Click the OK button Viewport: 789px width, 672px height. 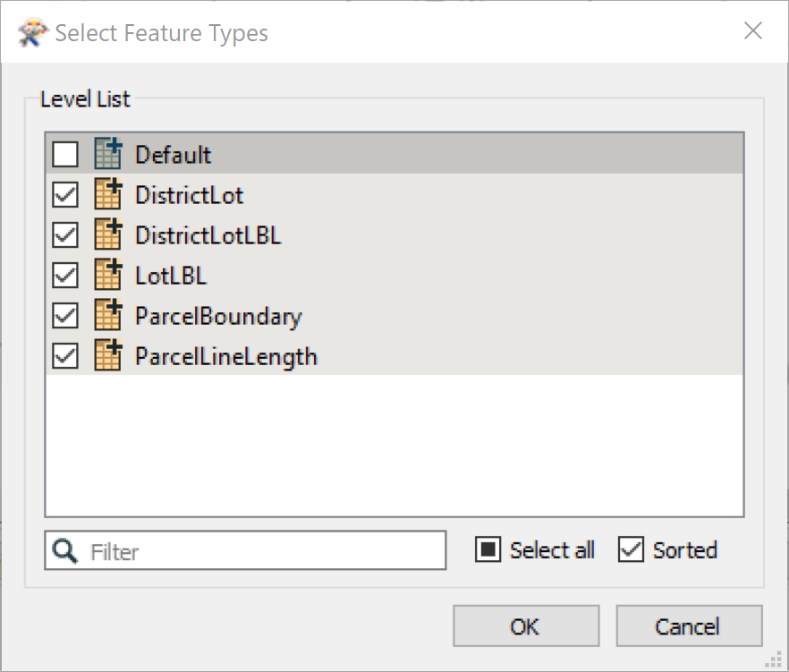coord(526,625)
